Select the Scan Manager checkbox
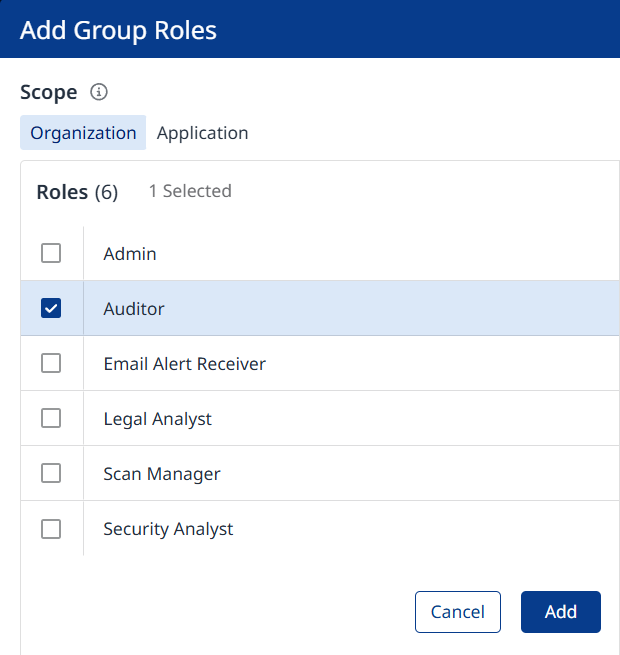Image resolution: width=620 pixels, height=655 pixels. [x=51, y=474]
